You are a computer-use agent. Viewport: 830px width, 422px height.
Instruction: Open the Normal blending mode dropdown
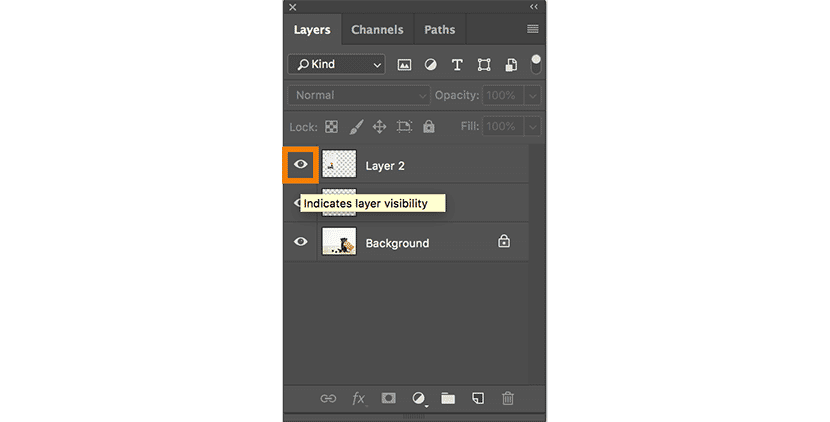358,96
